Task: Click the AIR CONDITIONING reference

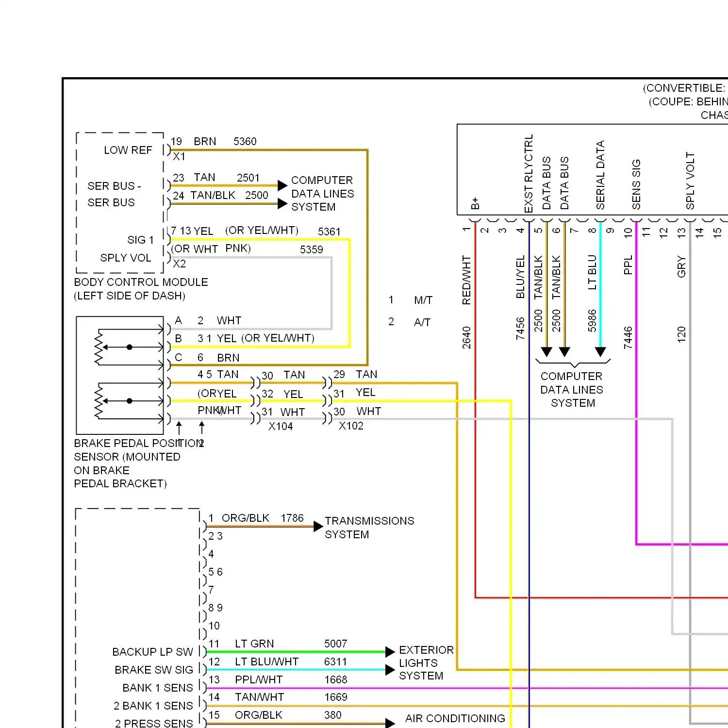Action: point(455,719)
